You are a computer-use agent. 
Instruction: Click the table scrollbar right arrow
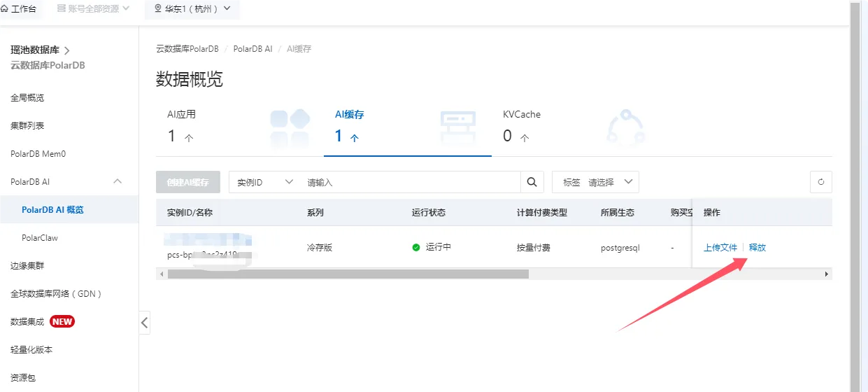(827, 274)
